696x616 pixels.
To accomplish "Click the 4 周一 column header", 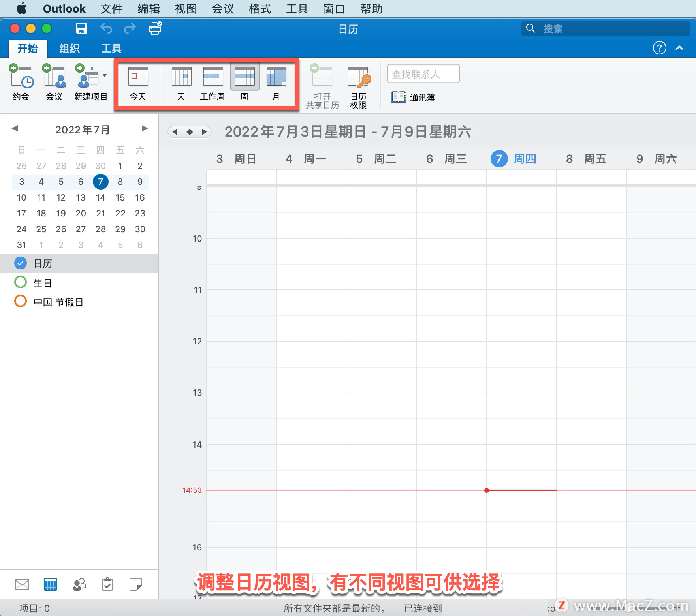I will (x=306, y=159).
